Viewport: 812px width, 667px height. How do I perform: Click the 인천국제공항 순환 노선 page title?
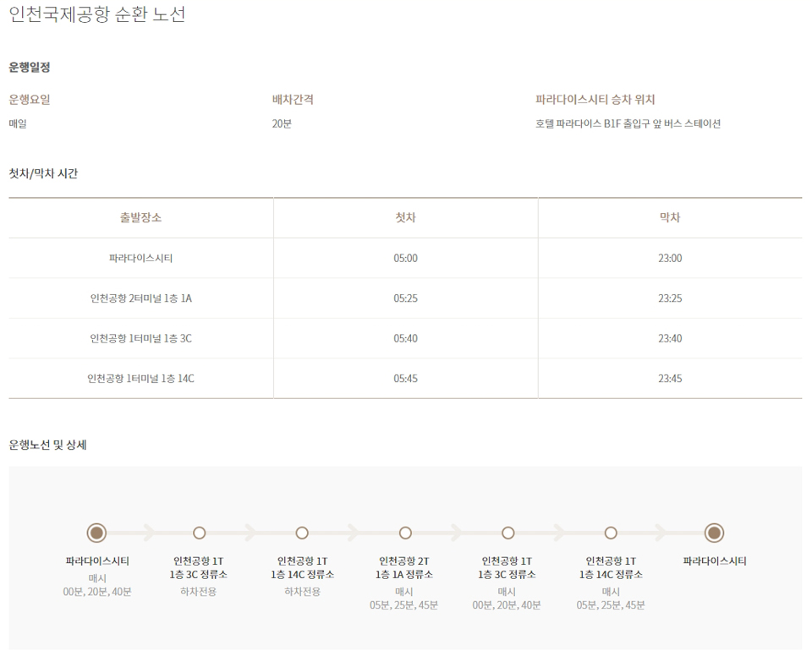96,14
